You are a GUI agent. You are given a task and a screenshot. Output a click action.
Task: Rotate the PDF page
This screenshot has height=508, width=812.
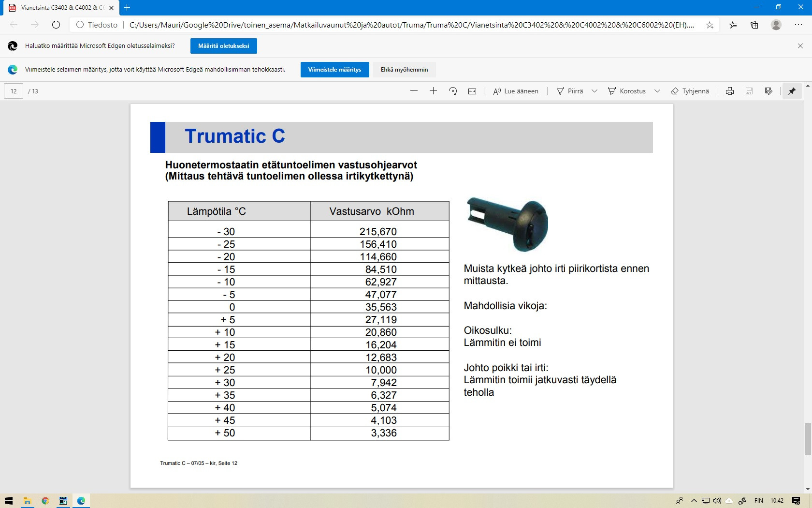pyautogui.click(x=453, y=91)
